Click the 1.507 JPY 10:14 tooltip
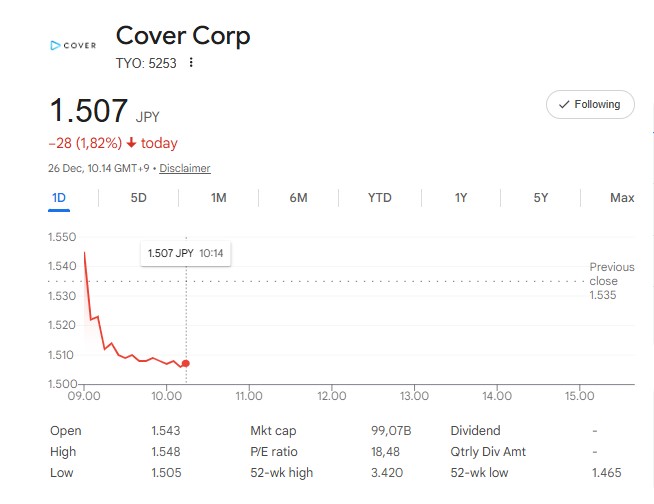 click(x=186, y=253)
